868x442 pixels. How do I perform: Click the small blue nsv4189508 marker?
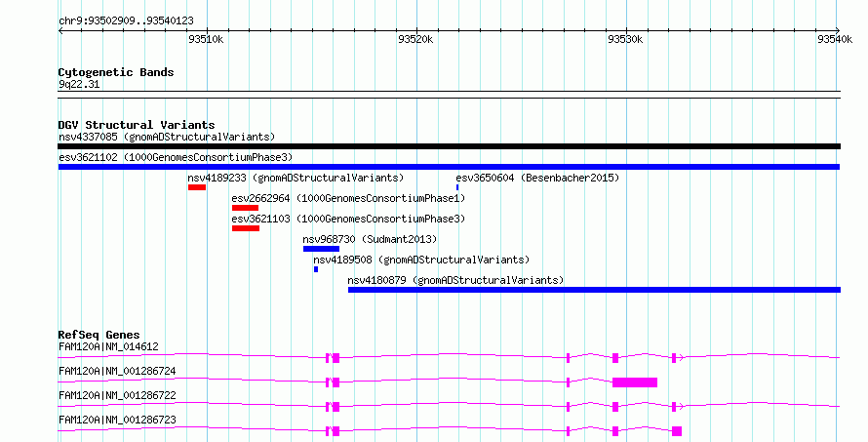tap(316, 269)
